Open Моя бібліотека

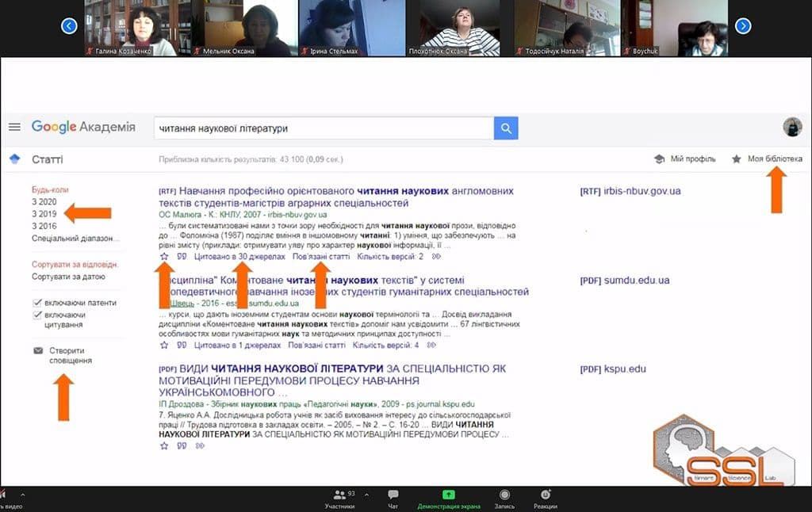pos(767,159)
